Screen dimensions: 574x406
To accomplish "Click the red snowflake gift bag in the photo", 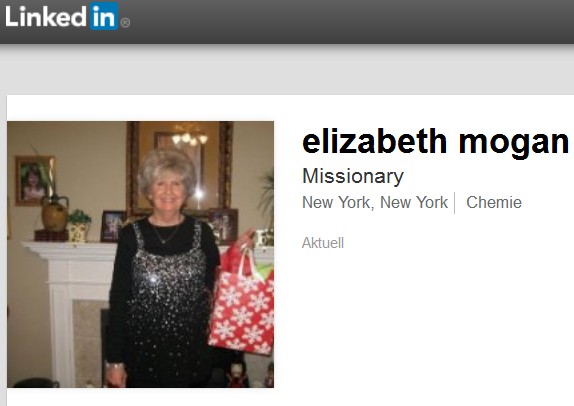I will (x=242, y=305).
